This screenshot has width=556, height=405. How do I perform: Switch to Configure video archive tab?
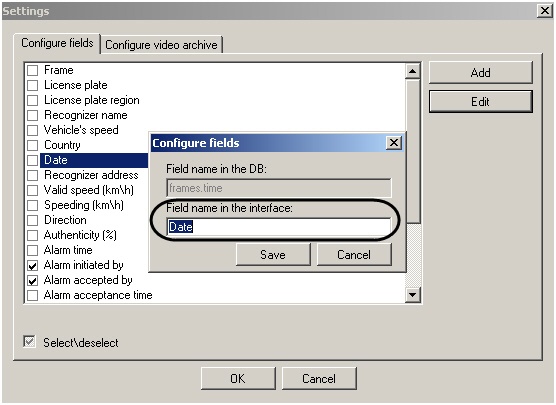coord(161,45)
